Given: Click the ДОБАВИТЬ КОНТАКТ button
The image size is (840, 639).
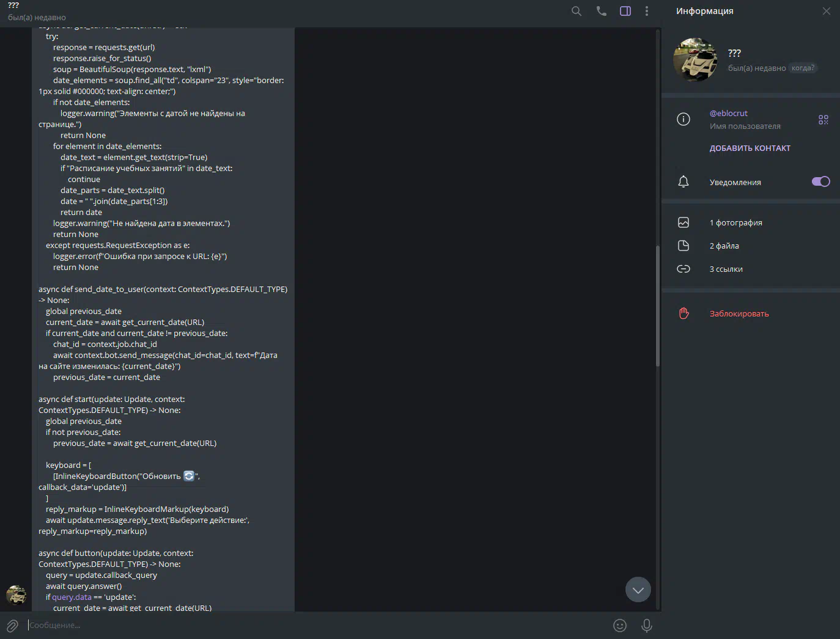Looking at the screenshot, I should pos(750,148).
